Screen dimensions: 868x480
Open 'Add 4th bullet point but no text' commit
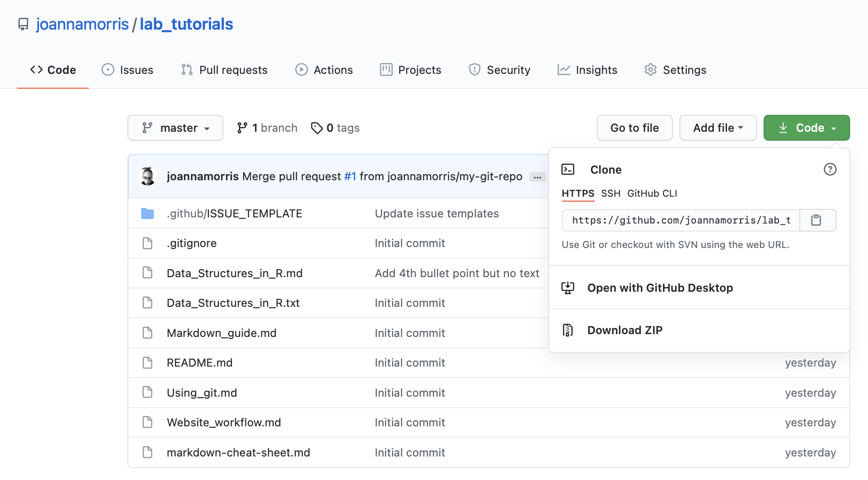click(x=457, y=273)
